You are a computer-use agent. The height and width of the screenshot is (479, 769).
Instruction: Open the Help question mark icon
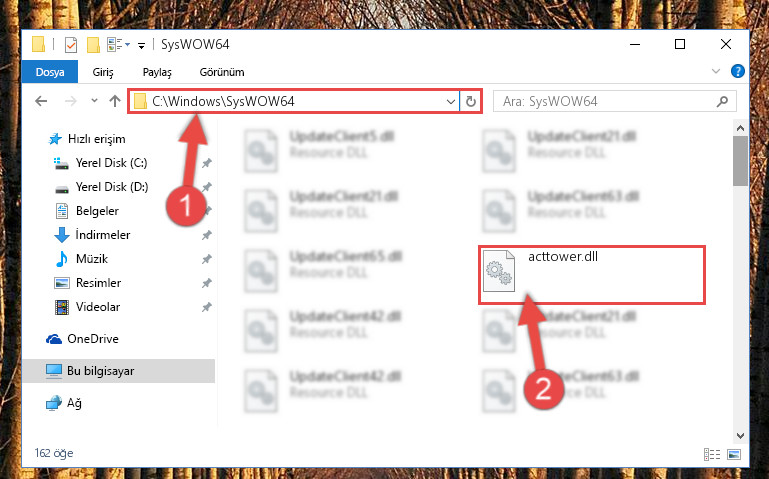737,72
